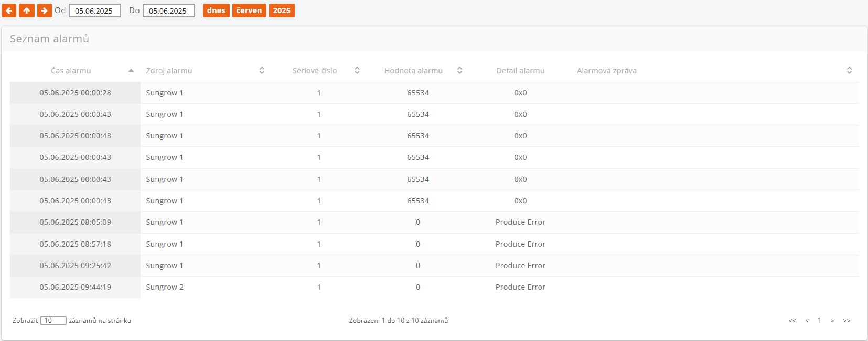Choose the červen month button
This screenshot has height=341, width=868.
(x=249, y=10)
